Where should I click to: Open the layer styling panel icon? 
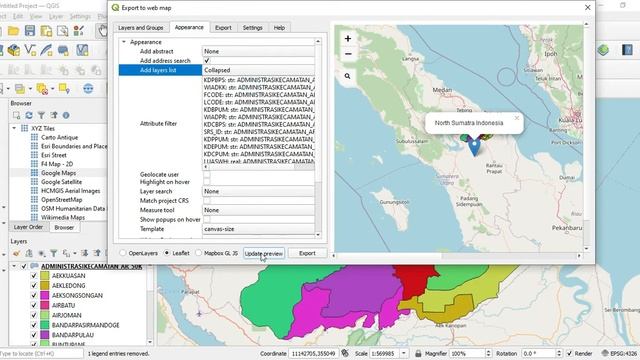pos(16,253)
